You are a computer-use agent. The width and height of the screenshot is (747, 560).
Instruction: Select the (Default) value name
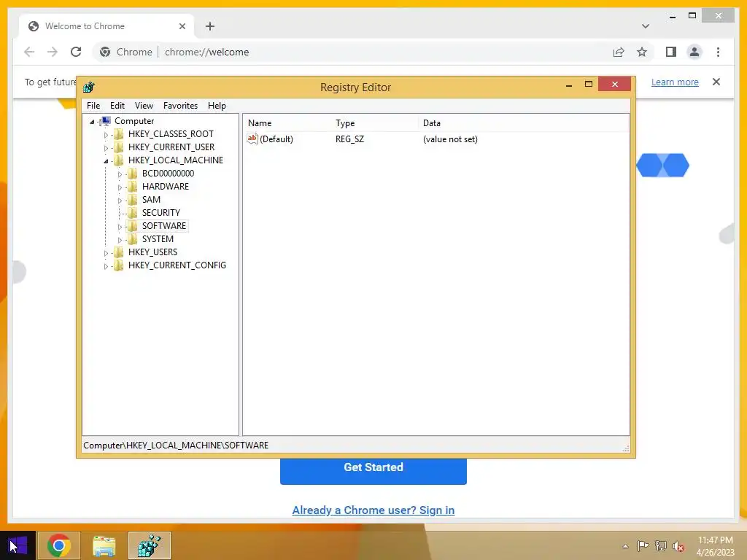tap(276, 139)
